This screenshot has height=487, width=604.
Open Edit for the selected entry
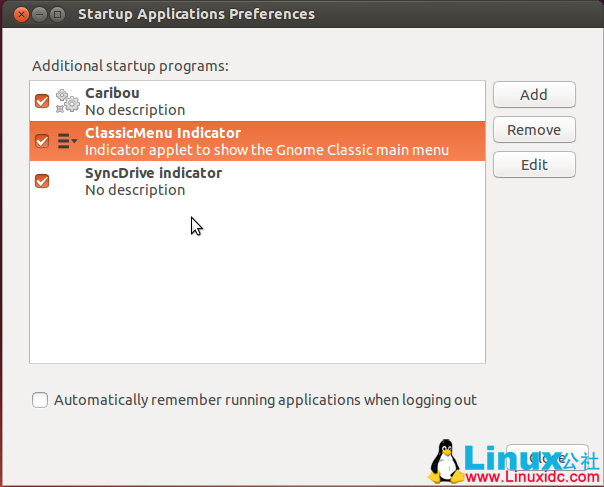(533, 165)
